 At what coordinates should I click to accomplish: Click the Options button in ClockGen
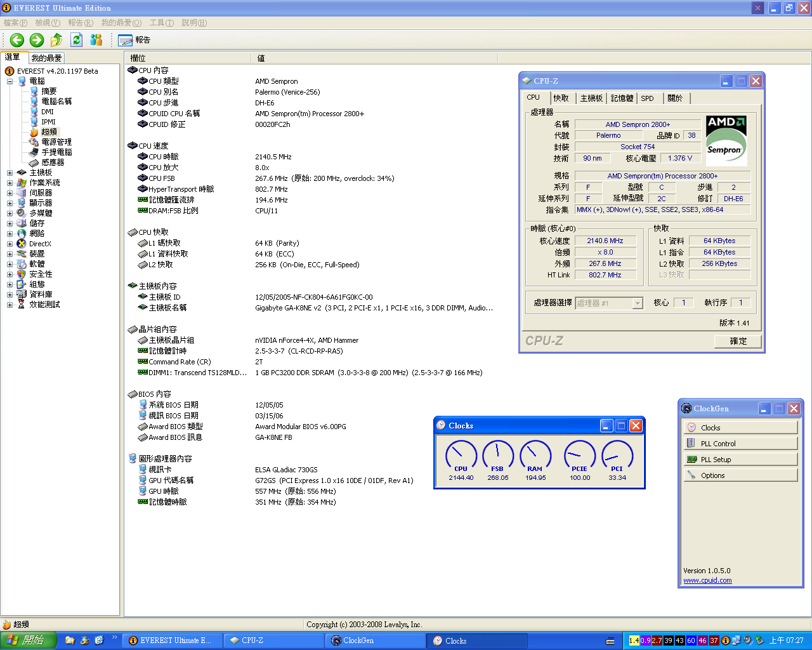coord(741,475)
